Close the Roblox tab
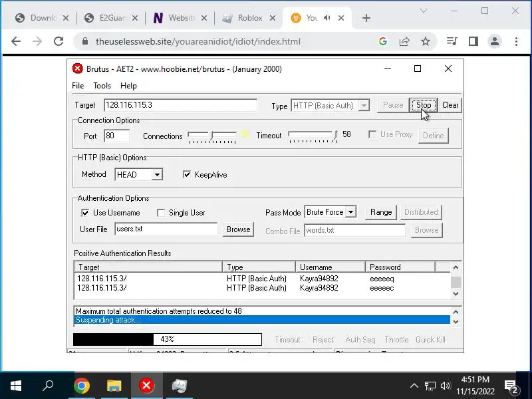Image resolution: width=532 pixels, height=399 pixels. (273, 18)
